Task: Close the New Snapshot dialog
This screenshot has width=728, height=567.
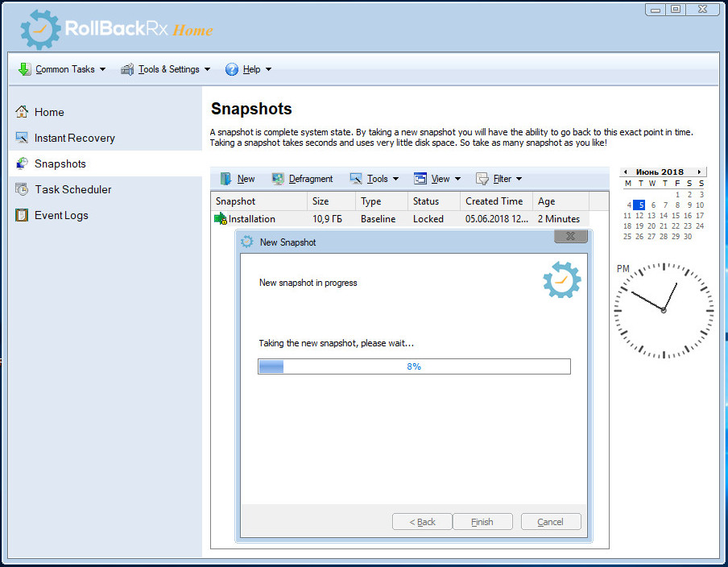Action: (571, 236)
